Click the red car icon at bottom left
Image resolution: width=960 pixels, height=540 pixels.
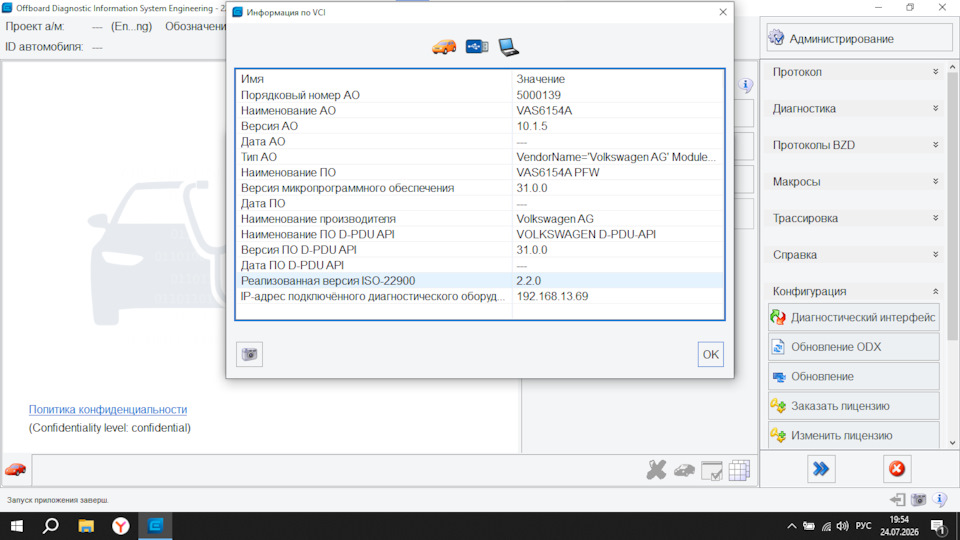coord(15,470)
